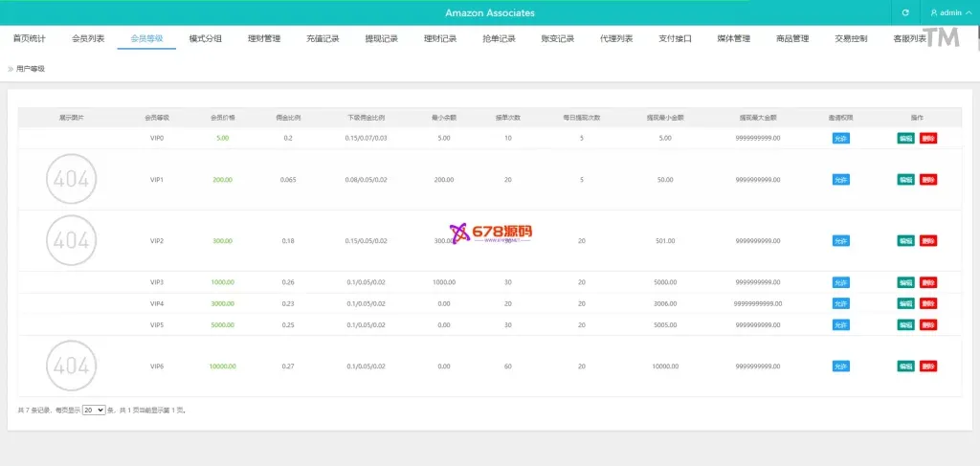Toggle the 允许 invite permission for VIP4
This screenshot has height=466, width=980.
[x=840, y=303]
